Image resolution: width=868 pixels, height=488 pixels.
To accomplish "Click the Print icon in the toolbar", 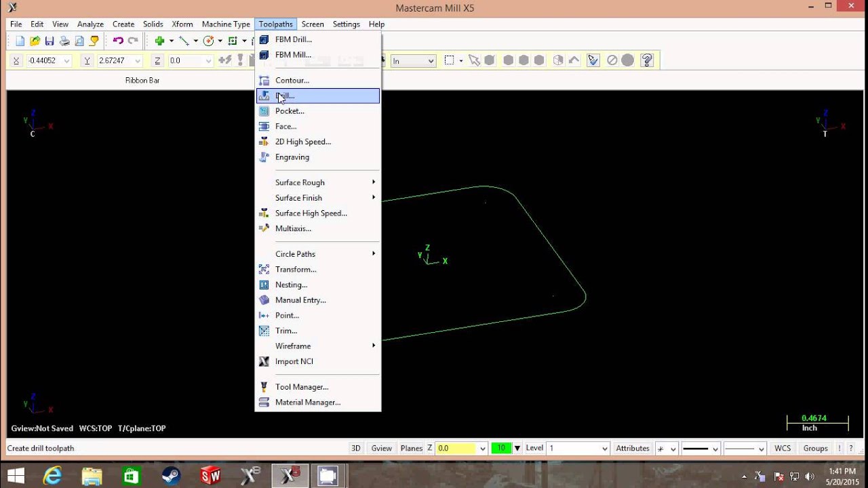I will [x=64, y=41].
